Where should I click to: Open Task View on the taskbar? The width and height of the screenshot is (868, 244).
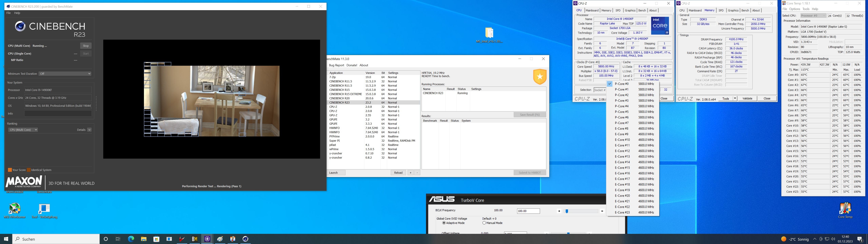click(118, 239)
